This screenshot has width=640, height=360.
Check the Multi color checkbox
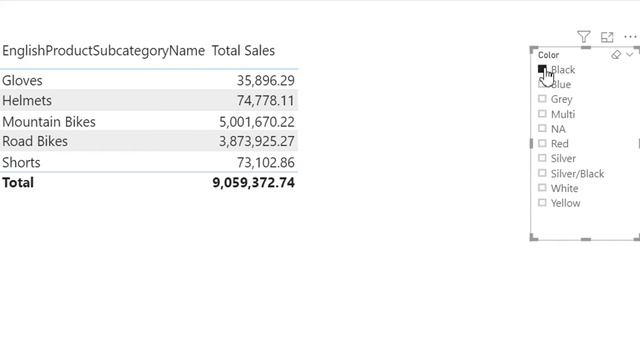(542, 113)
